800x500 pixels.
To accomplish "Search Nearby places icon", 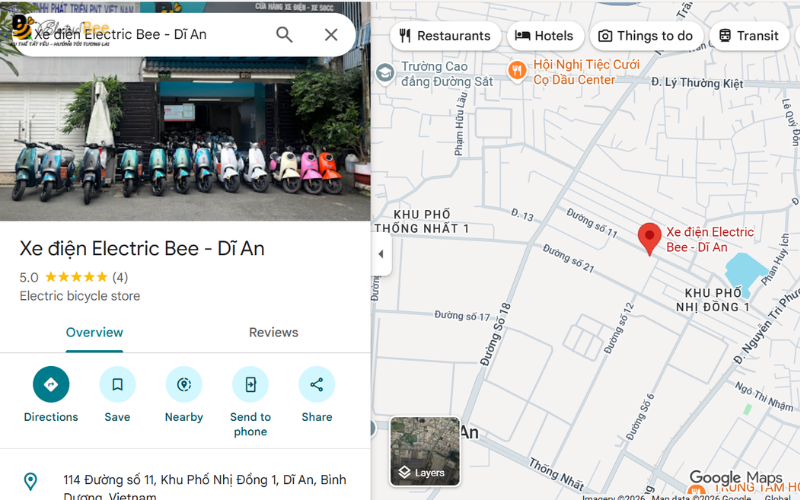I will 184,384.
